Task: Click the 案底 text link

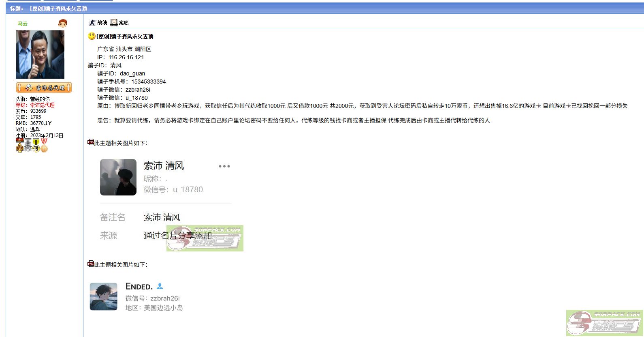Action: coord(124,23)
